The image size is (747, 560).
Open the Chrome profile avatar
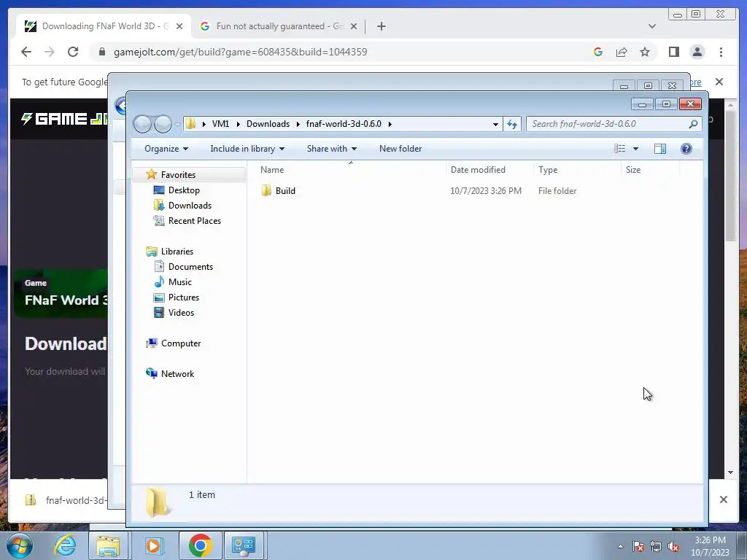pyautogui.click(x=697, y=52)
